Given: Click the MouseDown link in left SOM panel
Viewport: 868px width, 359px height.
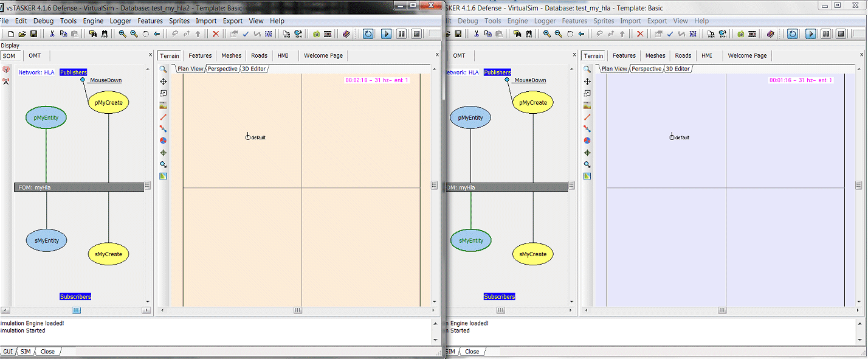Looking at the screenshot, I should [x=105, y=80].
